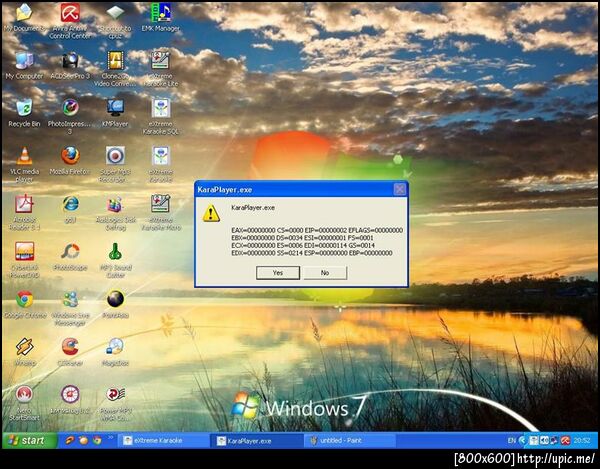This screenshot has height=469, width=600.
Task: Expand the Quick Launch overflow chevron
Action: [111, 437]
